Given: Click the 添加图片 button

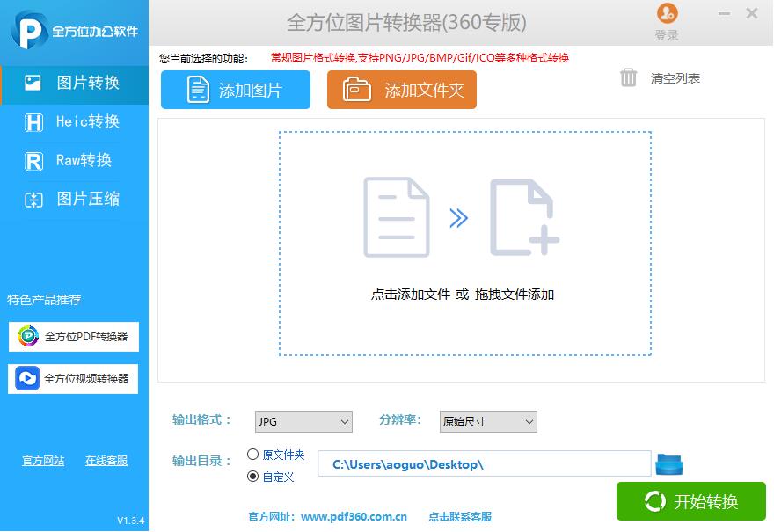Looking at the screenshot, I should 236,90.
